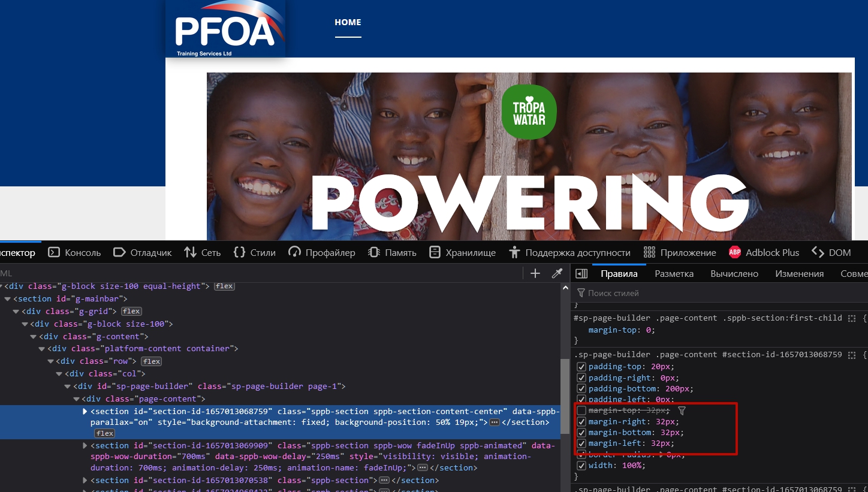Click the plus icon to add a node
This screenshot has width=868, height=492.
535,273
